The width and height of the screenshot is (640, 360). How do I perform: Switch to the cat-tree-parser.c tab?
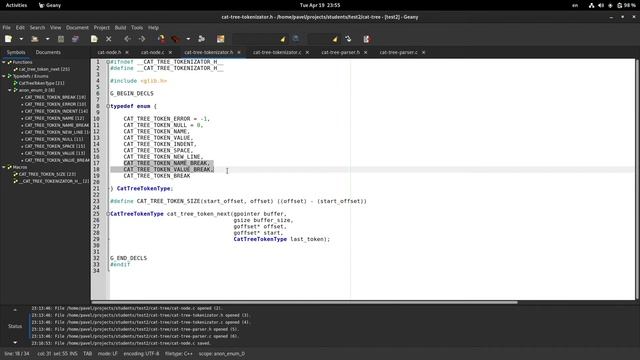[398, 52]
